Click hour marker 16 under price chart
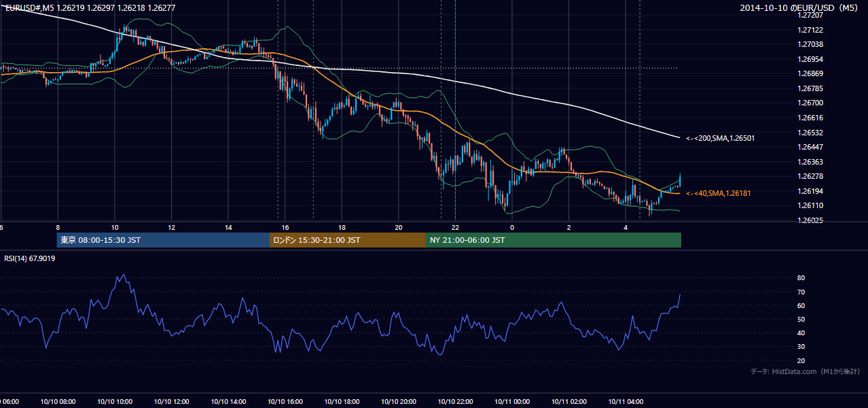 (285, 227)
